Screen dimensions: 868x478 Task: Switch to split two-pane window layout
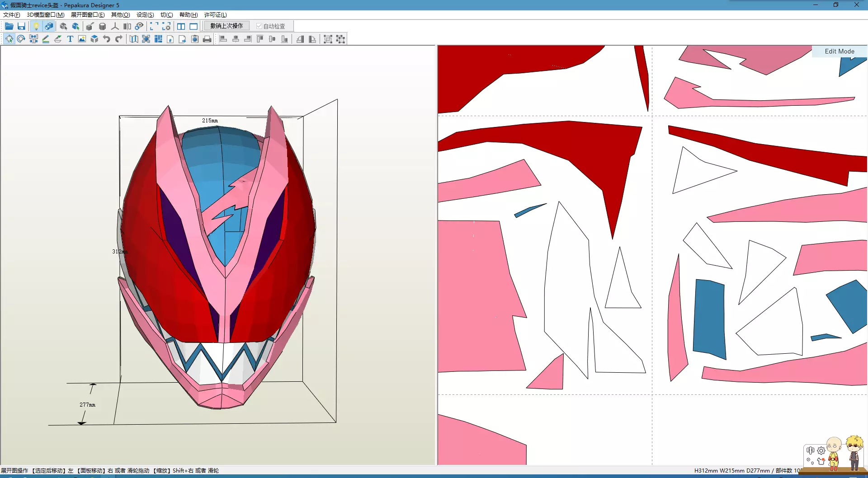[181, 26]
